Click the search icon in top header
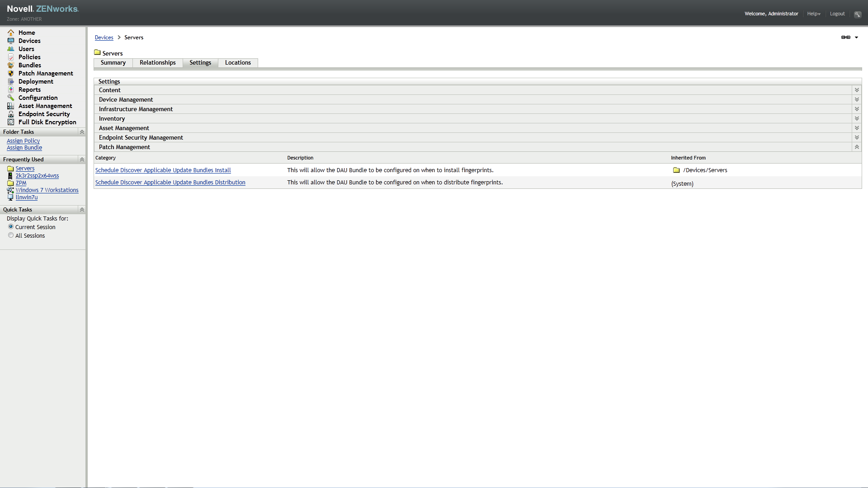The height and width of the screenshot is (488, 868). tap(857, 14)
